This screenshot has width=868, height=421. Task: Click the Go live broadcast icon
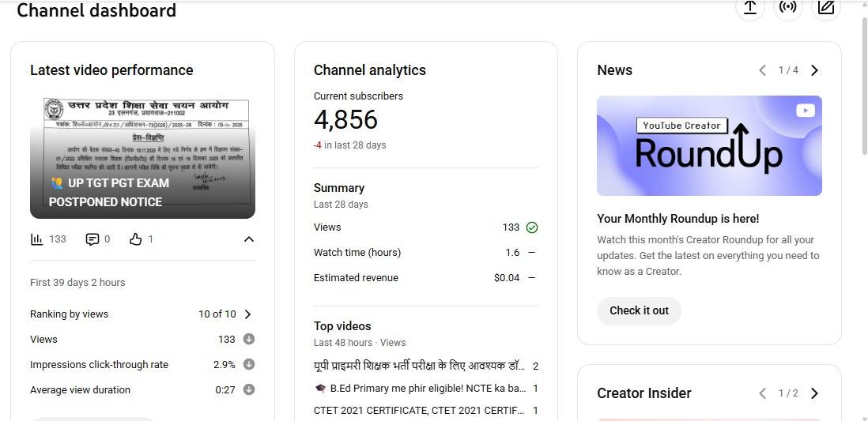[788, 7]
